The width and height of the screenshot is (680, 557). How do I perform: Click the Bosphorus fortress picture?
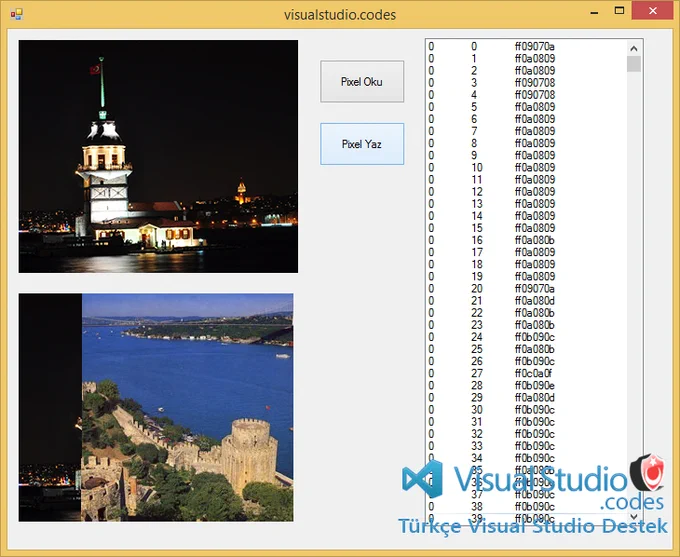(156, 407)
